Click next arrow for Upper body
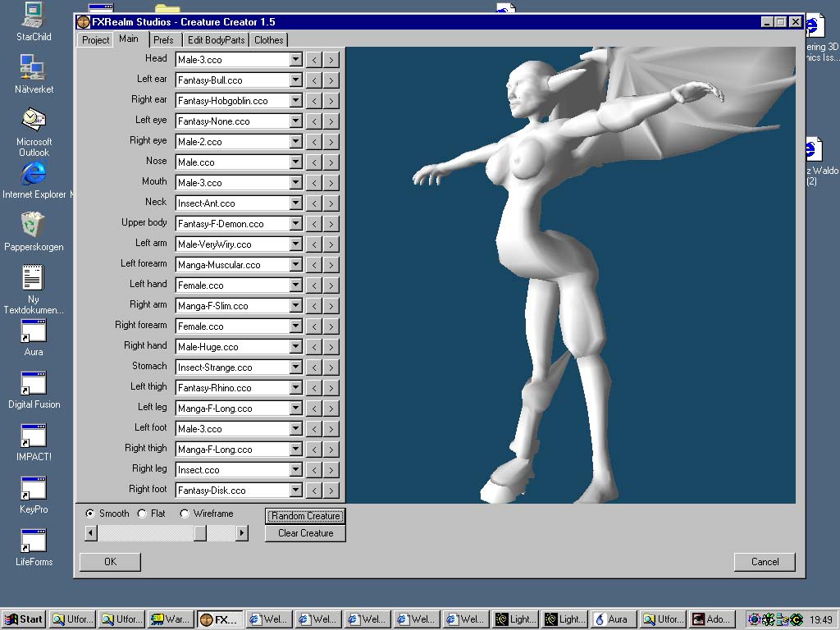 [331, 224]
